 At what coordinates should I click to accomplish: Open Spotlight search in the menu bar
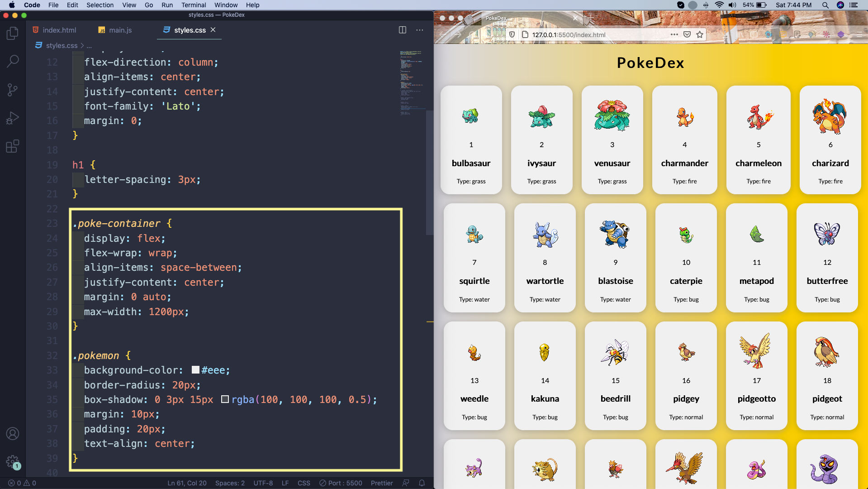(825, 5)
